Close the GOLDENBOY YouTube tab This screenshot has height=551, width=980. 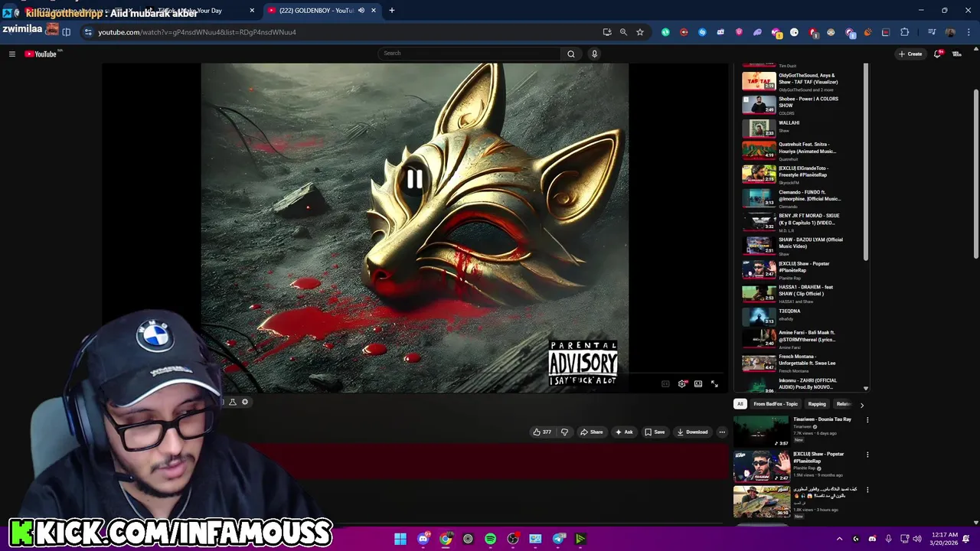pyautogui.click(x=374, y=10)
